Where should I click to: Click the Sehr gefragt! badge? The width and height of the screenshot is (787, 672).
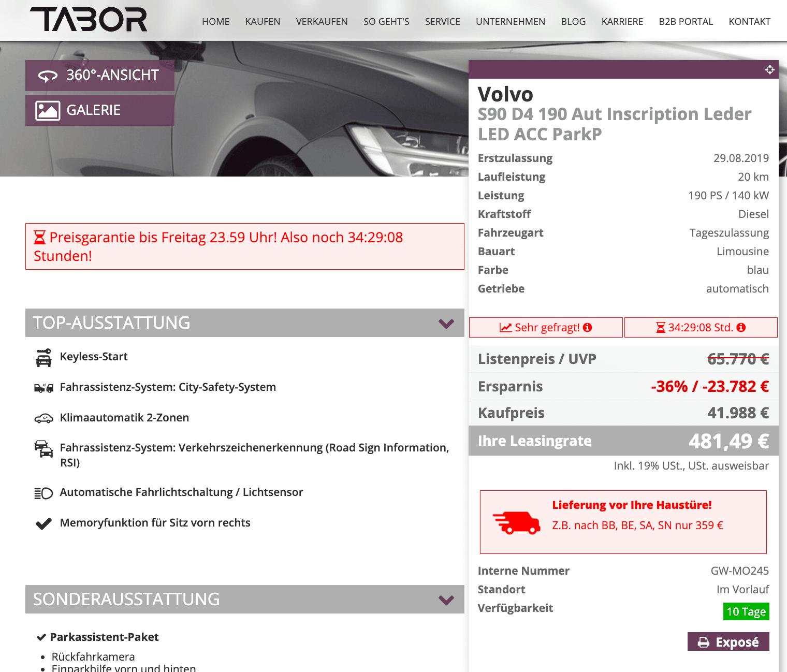(x=546, y=327)
